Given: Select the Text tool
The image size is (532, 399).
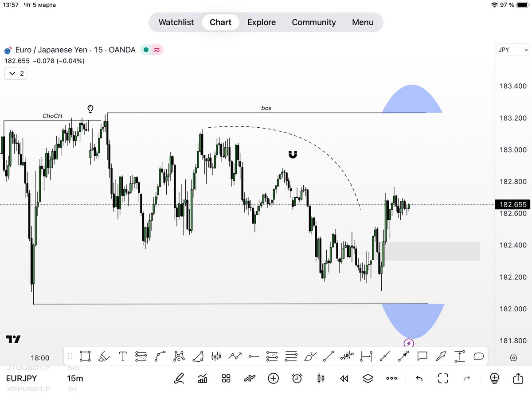Looking at the screenshot, I should pyautogui.click(x=123, y=356).
